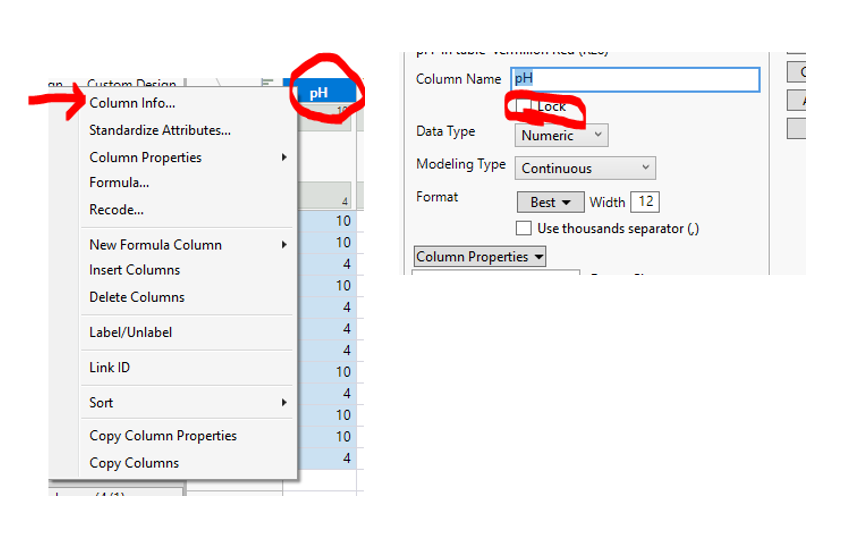The height and width of the screenshot is (533, 856).
Task: Open New Formula Column submenu
Action: tap(155, 244)
